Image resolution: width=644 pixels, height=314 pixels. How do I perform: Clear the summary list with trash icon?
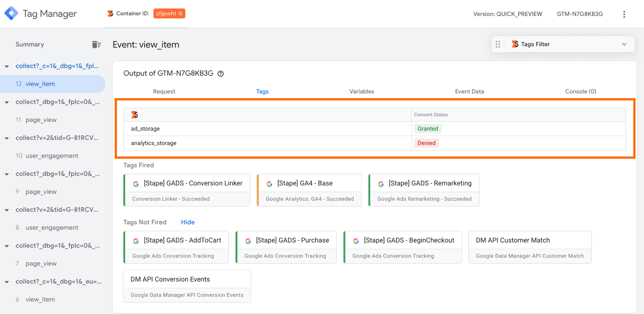click(x=96, y=44)
